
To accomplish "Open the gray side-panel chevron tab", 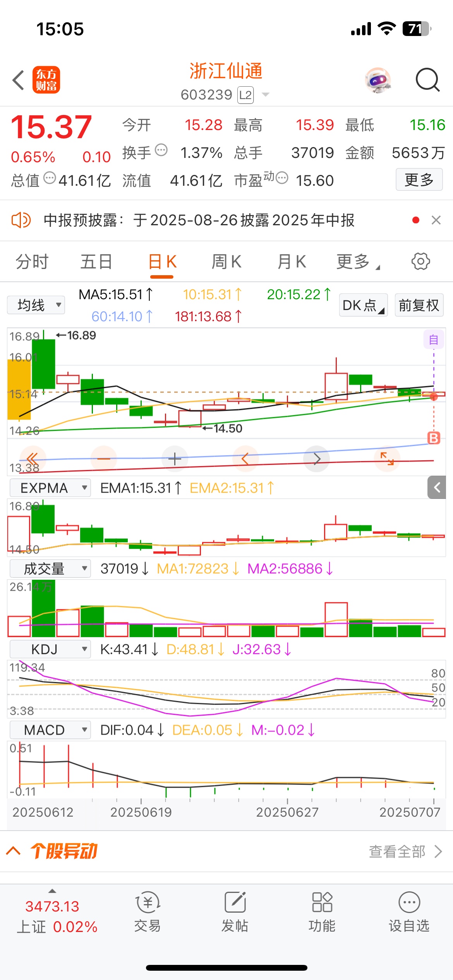I will (x=437, y=488).
